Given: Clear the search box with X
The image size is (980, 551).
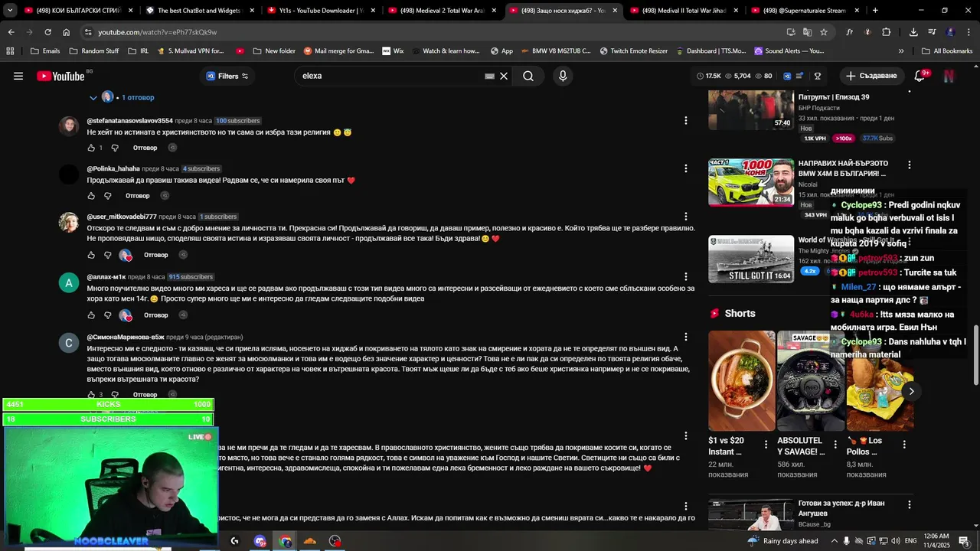Looking at the screenshot, I should click(x=504, y=76).
